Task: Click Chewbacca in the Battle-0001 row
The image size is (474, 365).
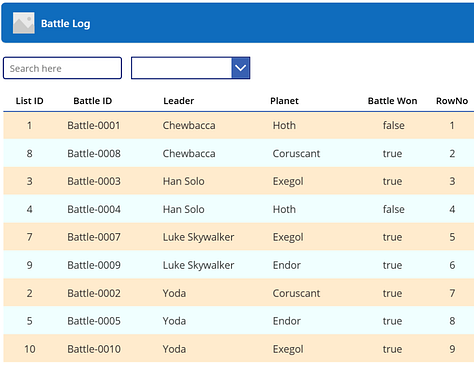Action: pyautogui.click(x=189, y=125)
